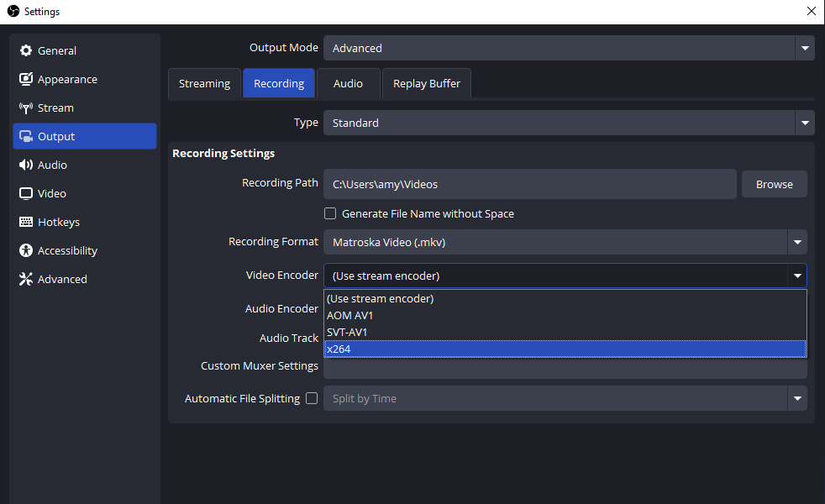Switch to the Replay Buffer tab
Image resolution: width=825 pixels, height=504 pixels.
pos(427,83)
